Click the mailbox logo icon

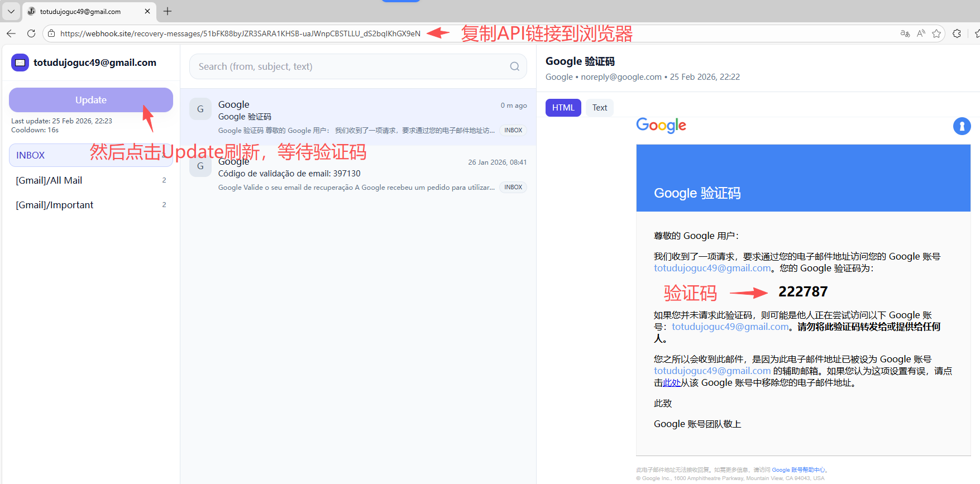click(x=20, y=63)
